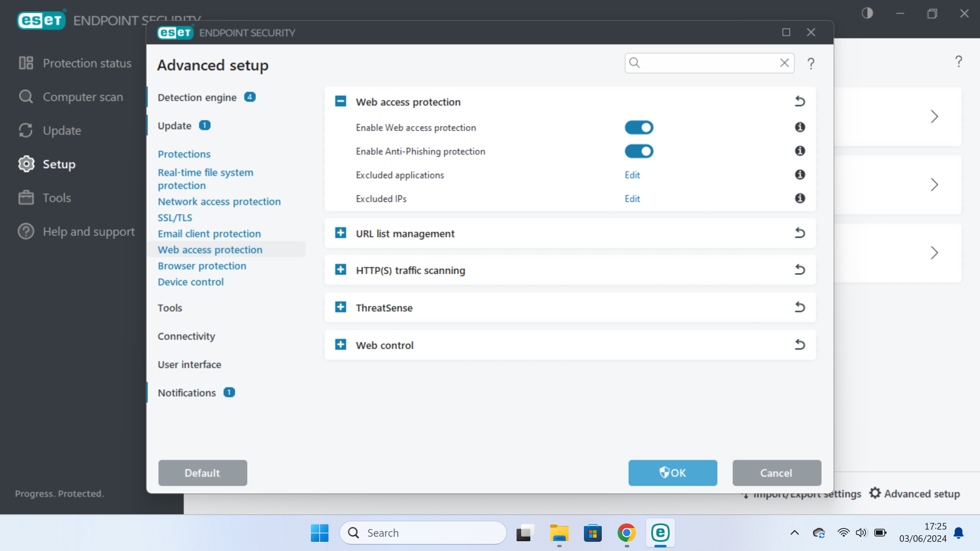980x551 pixels.
Task: Open Advanced setup help question mark
Action: (811, 63)
